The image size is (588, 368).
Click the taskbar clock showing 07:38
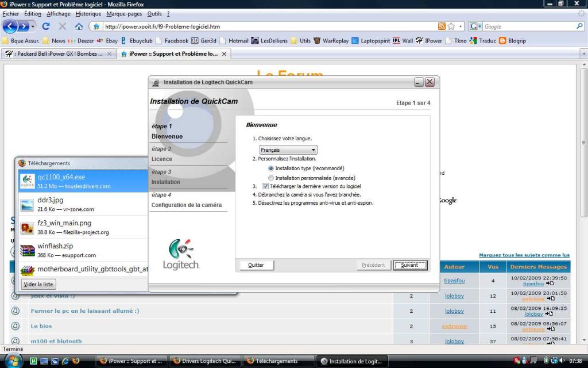tap(575, 361)
